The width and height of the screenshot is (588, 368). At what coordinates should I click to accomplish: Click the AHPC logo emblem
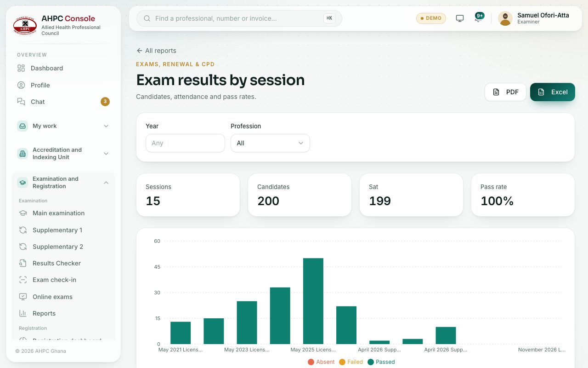tap(25, 26)
